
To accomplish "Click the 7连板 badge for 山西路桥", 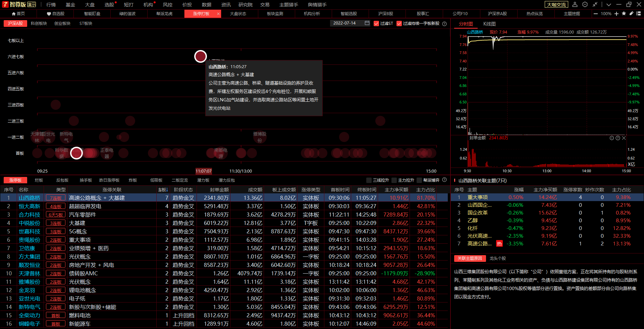I will [56, 198].
